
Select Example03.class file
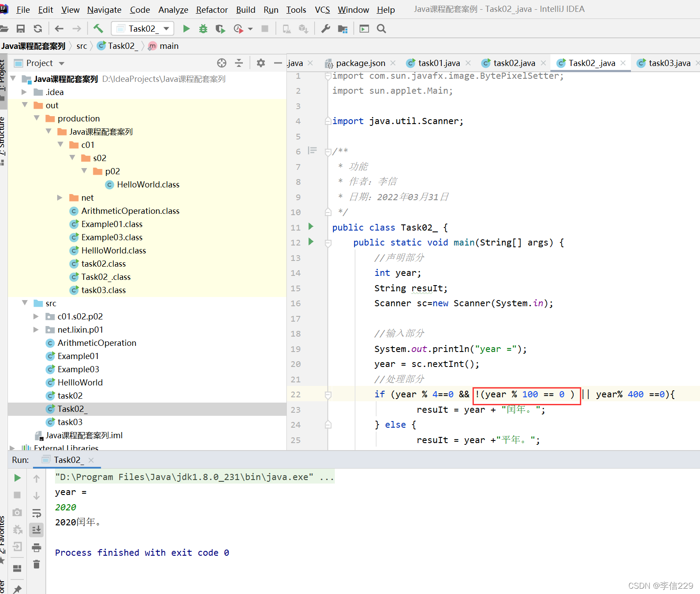pyautogui.click(x=112, y=237)
